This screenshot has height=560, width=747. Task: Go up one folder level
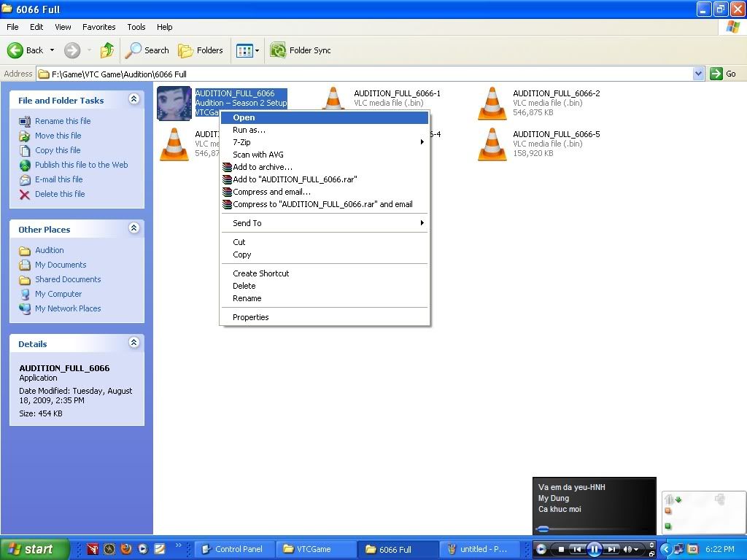tap(107, 50)
